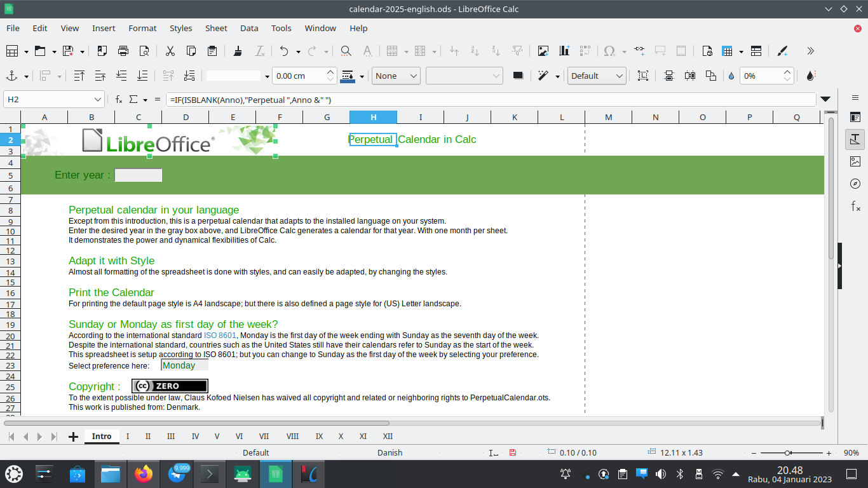Open the Data menu
868x488 pixels.
(249, 28)
